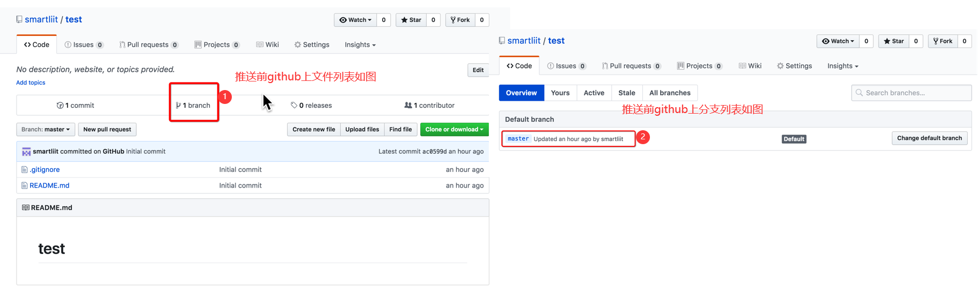The width and height of the screenshot is (980, 291).
Task: Open Settings tab in right page
Action: [x=794, y=66]
